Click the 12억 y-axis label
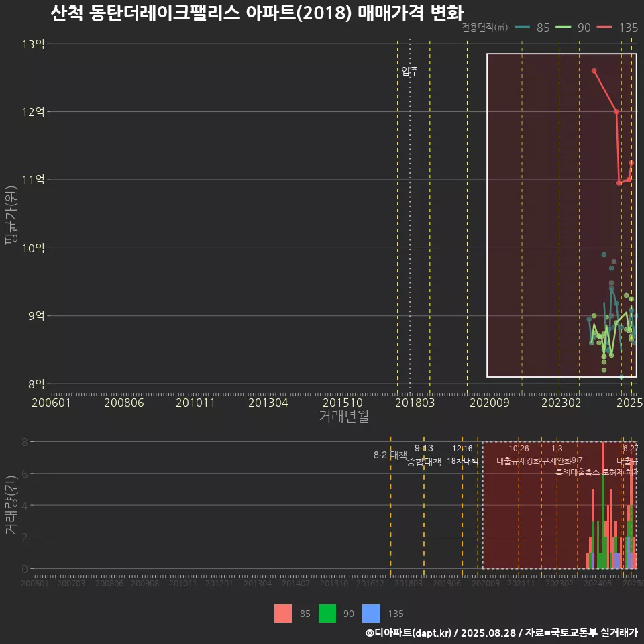 tap(34, 112)
